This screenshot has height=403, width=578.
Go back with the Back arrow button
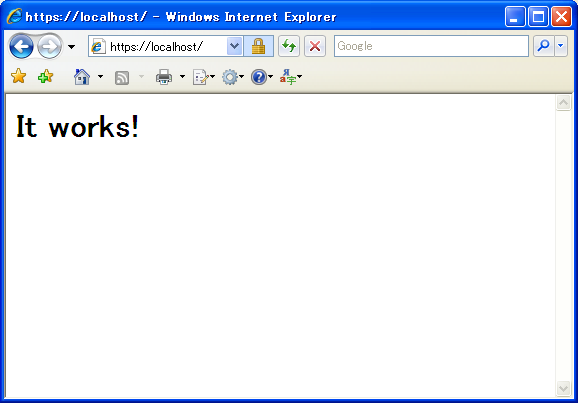[21, 46]
